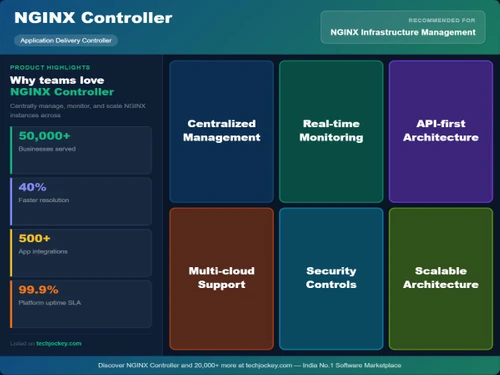Click the 99.9% statistic value

click(x=38, y=290)
